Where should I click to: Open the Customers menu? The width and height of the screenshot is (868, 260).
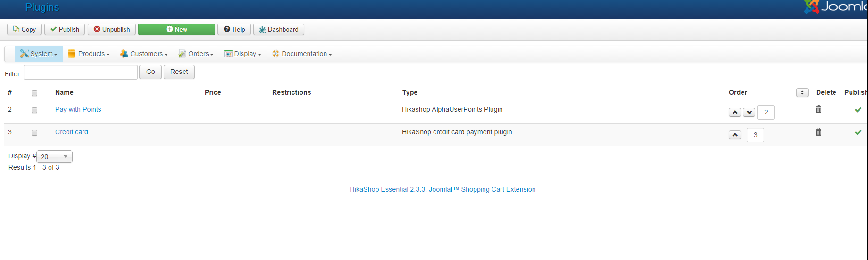[x=144, y=54]
